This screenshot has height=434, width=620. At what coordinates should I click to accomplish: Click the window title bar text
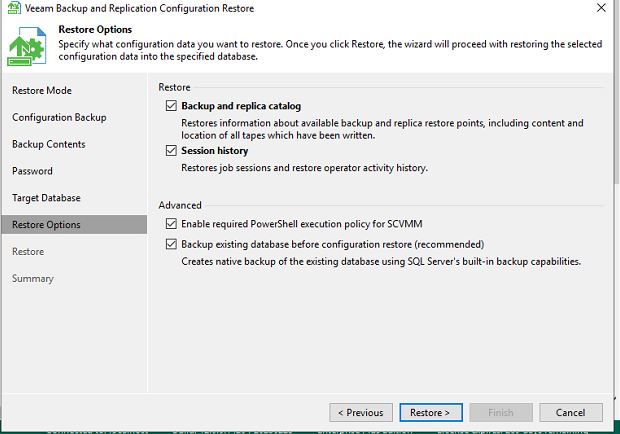pyautogui.click(x=139, y=8)
